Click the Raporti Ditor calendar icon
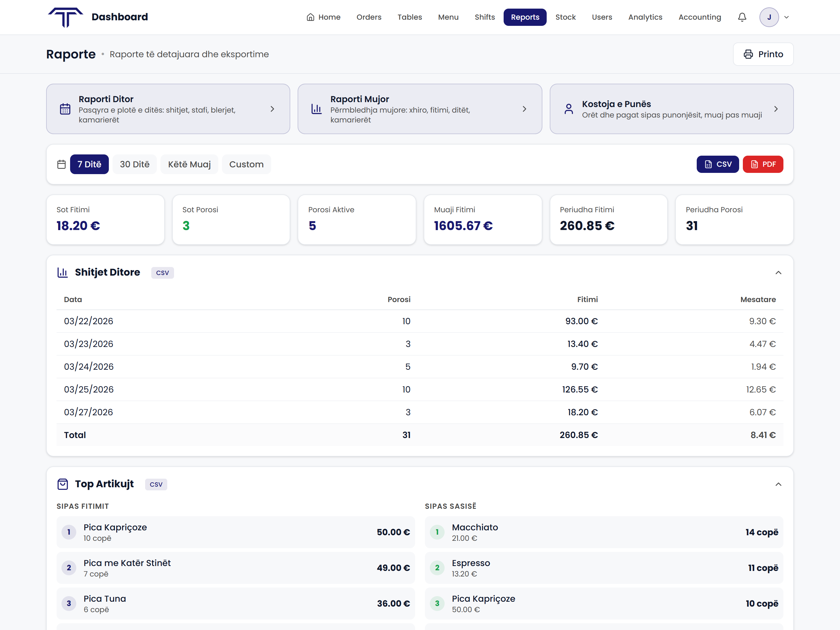 65,109
